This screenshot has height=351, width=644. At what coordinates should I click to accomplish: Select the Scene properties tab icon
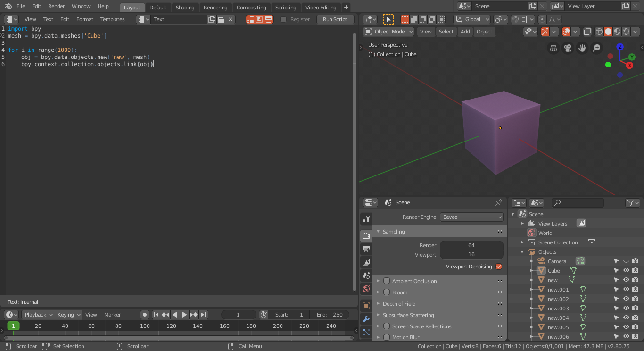[x=366, y=275]
